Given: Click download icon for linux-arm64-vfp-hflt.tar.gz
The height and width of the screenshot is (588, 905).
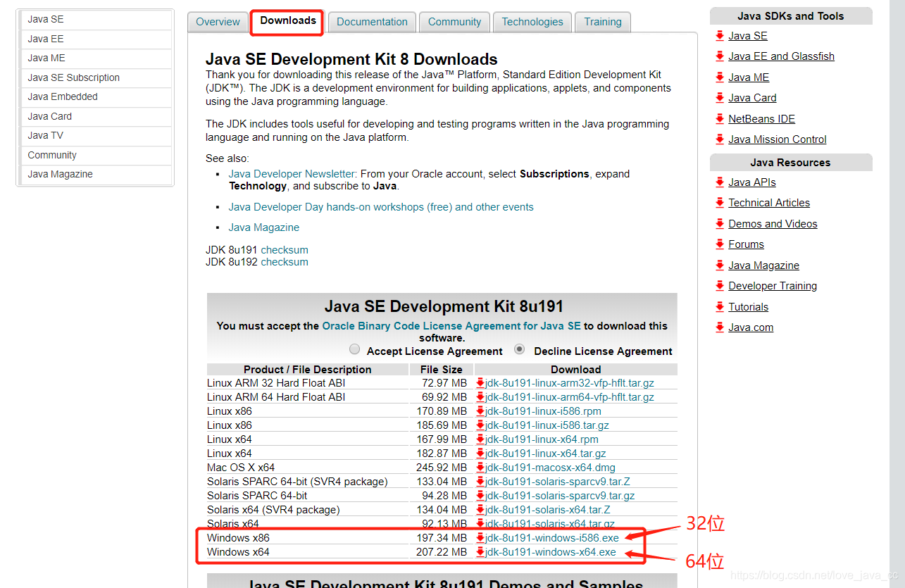Looking at the screenshot, I should click(480, 397).
